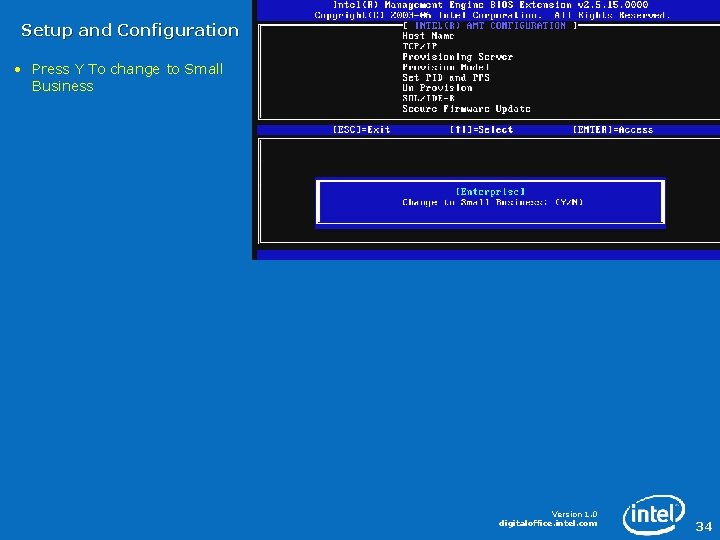
Task: Select the Un-Provision menu entry
Action: point(437,88)
